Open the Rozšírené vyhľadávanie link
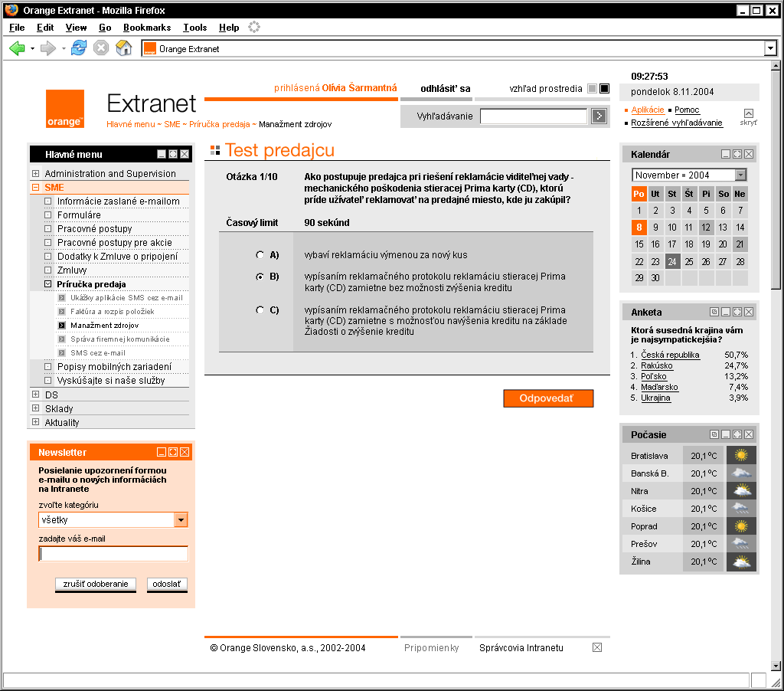 (677, 123)
